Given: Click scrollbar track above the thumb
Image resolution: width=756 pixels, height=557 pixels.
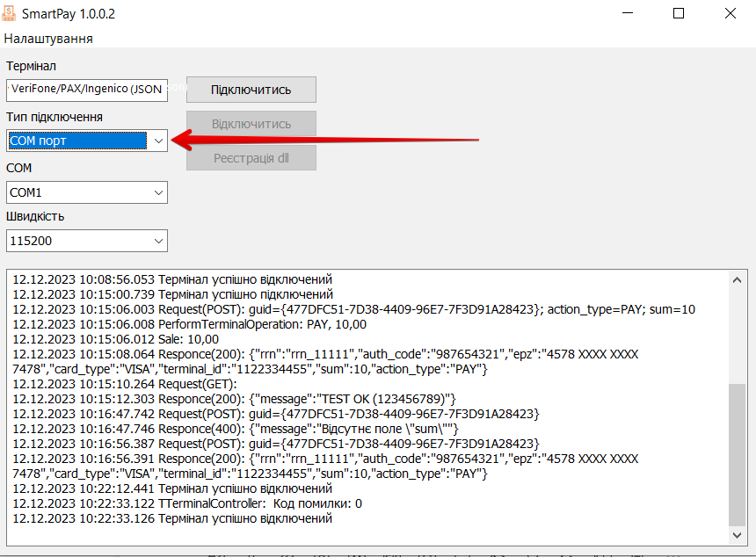Looking at the screenshot, I should pos(738,334).
